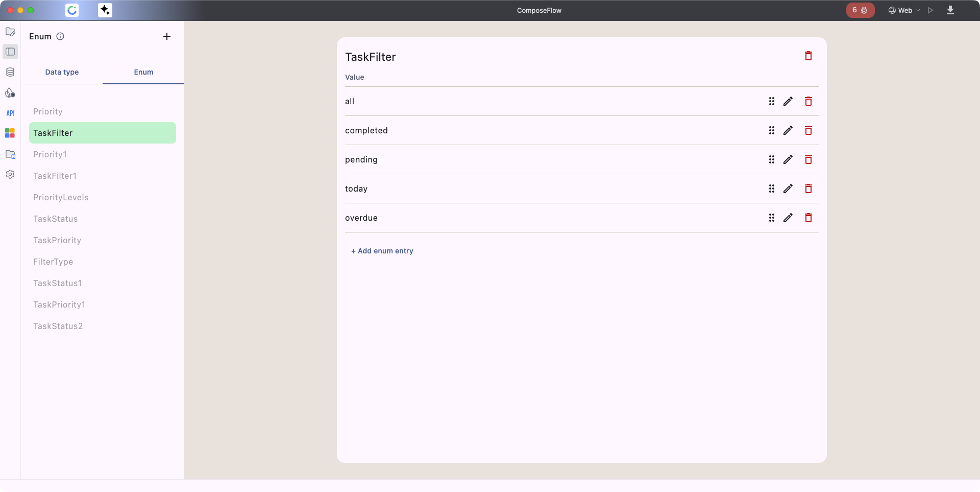
Task: Switch to the Data type tab
Action: pos(62,72)
